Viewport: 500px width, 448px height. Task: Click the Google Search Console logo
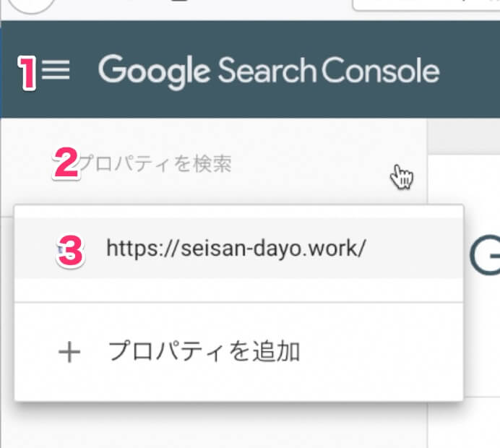(x=269, y=71)
